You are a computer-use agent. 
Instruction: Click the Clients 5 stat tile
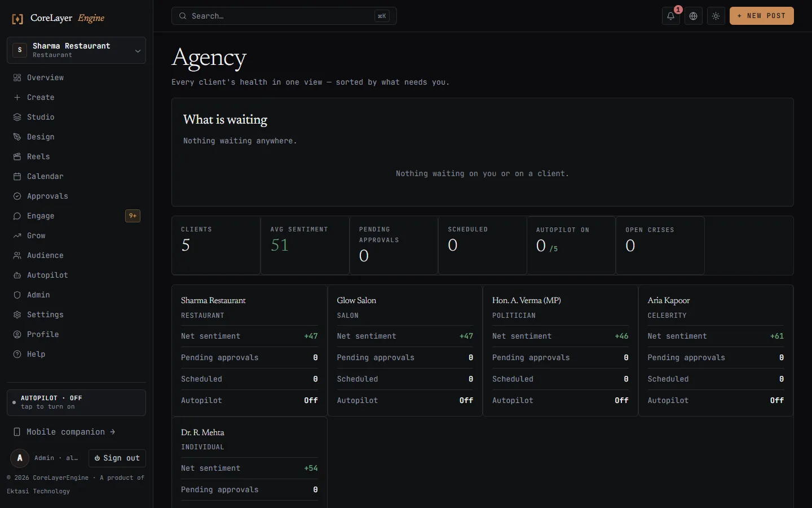[x=216, y=246]
